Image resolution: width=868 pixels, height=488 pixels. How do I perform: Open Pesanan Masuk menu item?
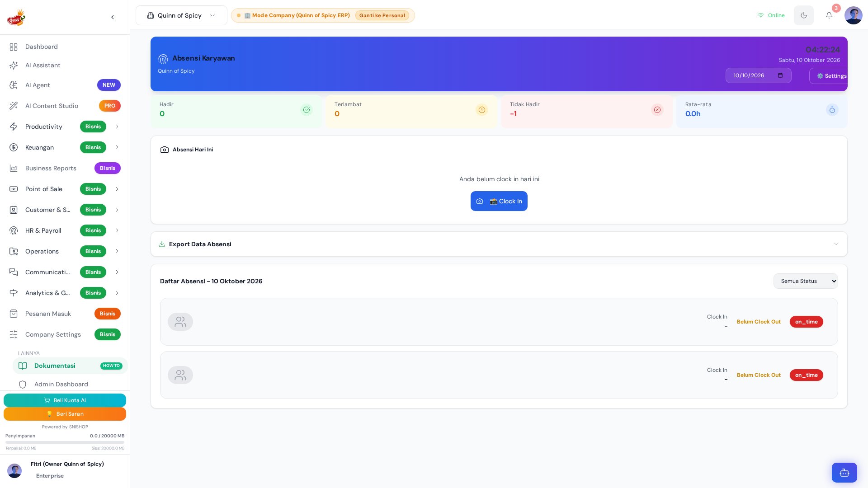65,314
